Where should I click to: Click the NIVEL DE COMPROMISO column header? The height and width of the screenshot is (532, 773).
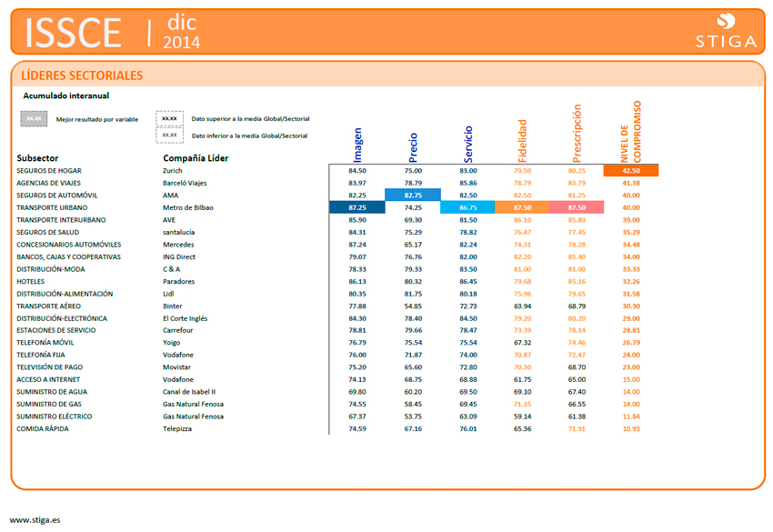(631, 132)
